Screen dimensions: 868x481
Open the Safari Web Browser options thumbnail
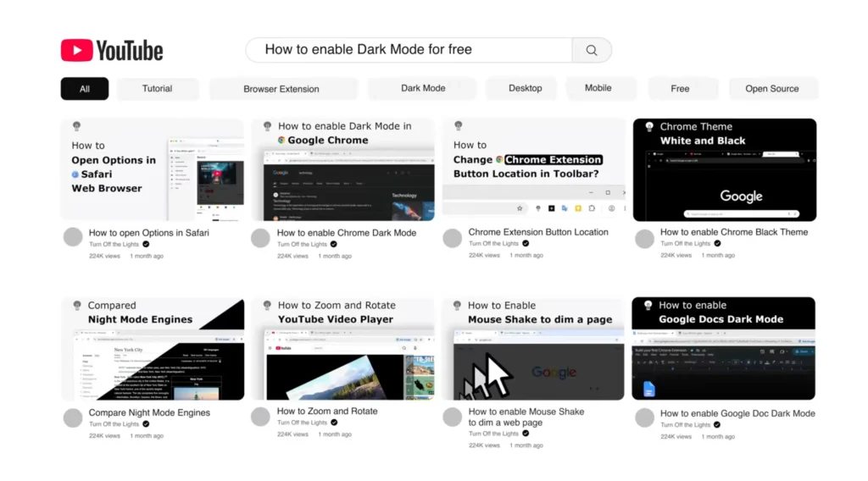153,169
